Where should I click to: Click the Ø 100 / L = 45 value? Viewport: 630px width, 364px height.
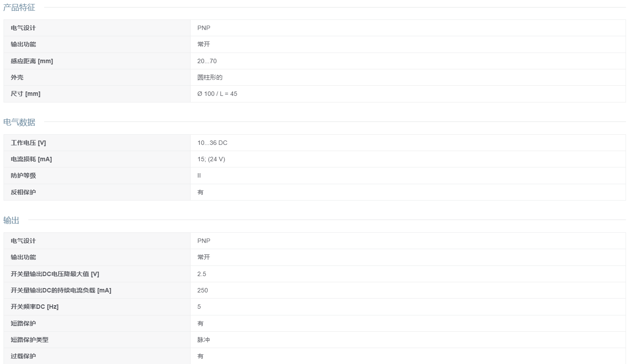[x=218, y=94]
